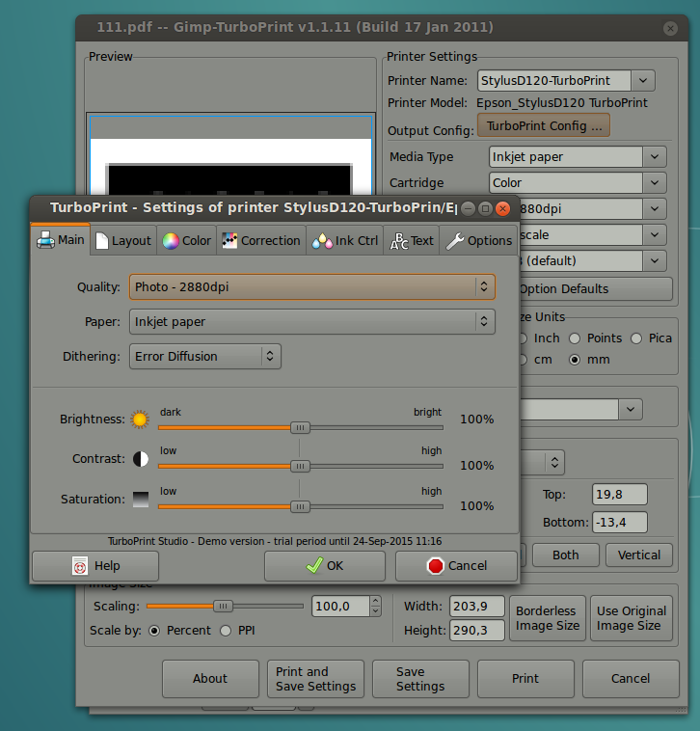Expand the Cartridge dropdown set to Color
The image size is (700, 731).
click(655, 183)
